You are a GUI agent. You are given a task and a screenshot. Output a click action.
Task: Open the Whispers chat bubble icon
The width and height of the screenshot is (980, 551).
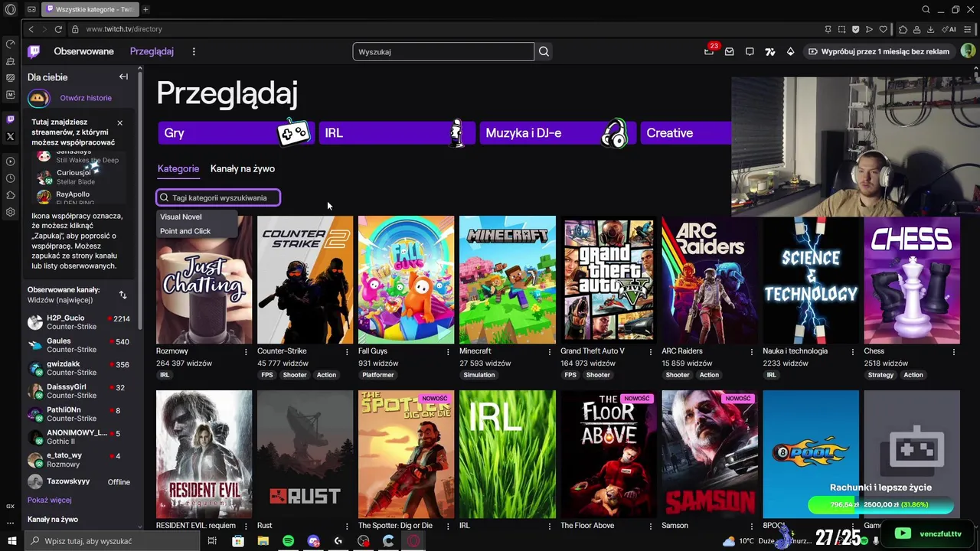[x=750, y=51]
